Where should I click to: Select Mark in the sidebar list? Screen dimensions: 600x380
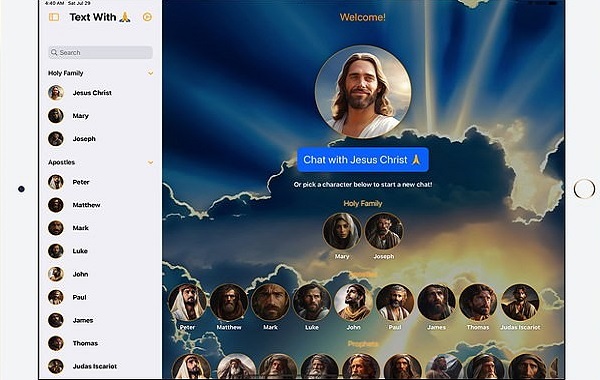(100, 228)
